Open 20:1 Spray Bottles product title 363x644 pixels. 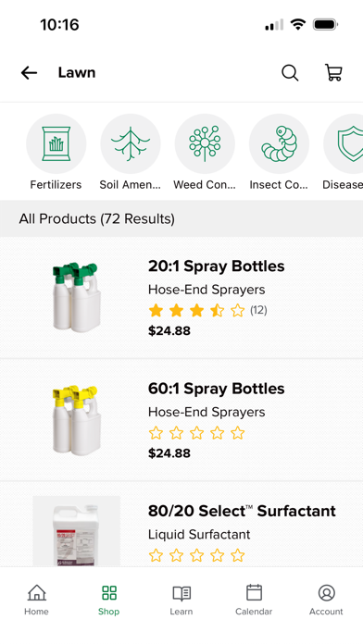pyautogui.click(x=217, y=266)
